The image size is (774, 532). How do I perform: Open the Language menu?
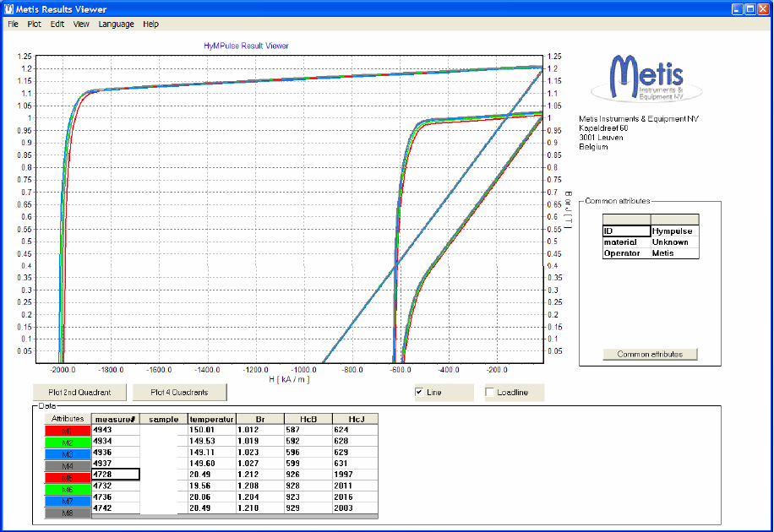(x=116, y=24)
